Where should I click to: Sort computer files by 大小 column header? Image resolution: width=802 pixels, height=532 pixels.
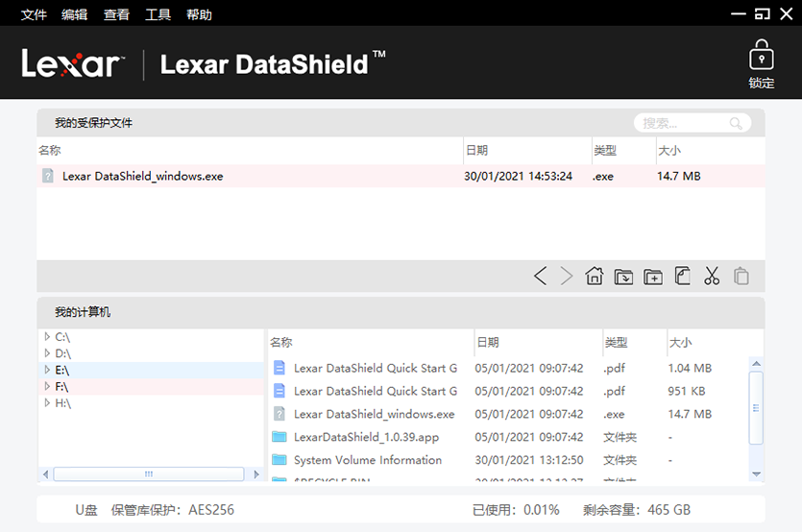681,342
